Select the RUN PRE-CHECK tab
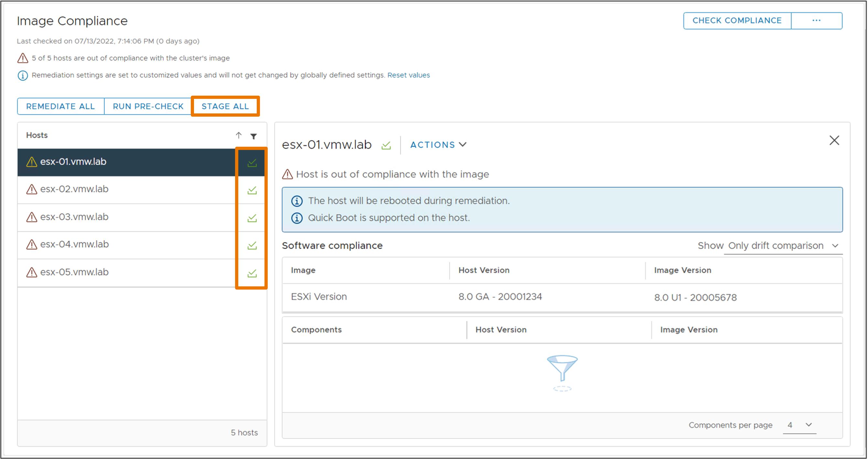Screen dimensions: 868x459 147,106
